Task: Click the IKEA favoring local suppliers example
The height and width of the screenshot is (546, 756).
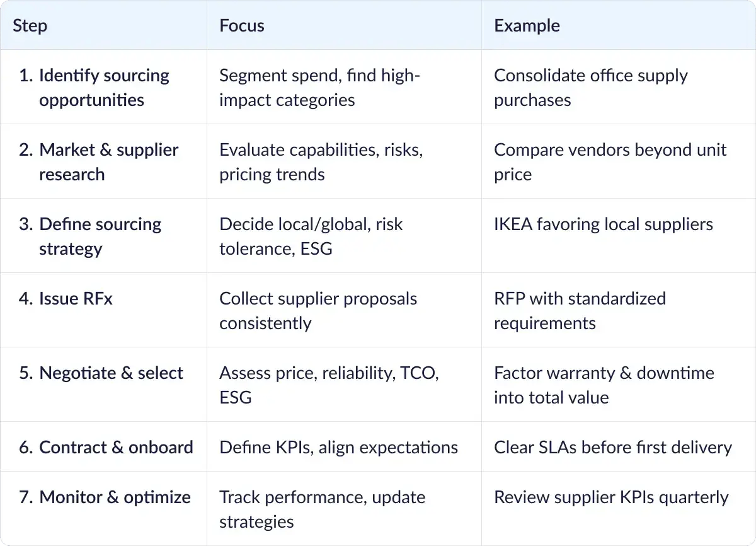Action: coord(603,224)
